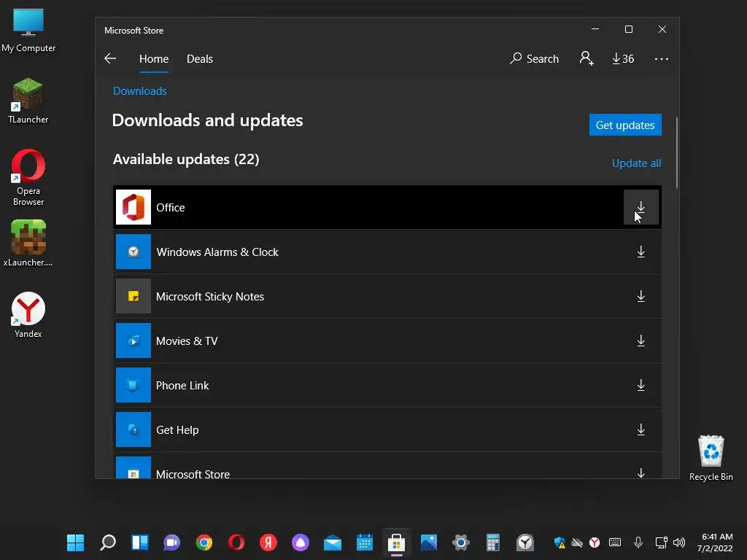The image size is (747, 560).
Task: Select the Get Help label
Action: [x=177, y=430]
